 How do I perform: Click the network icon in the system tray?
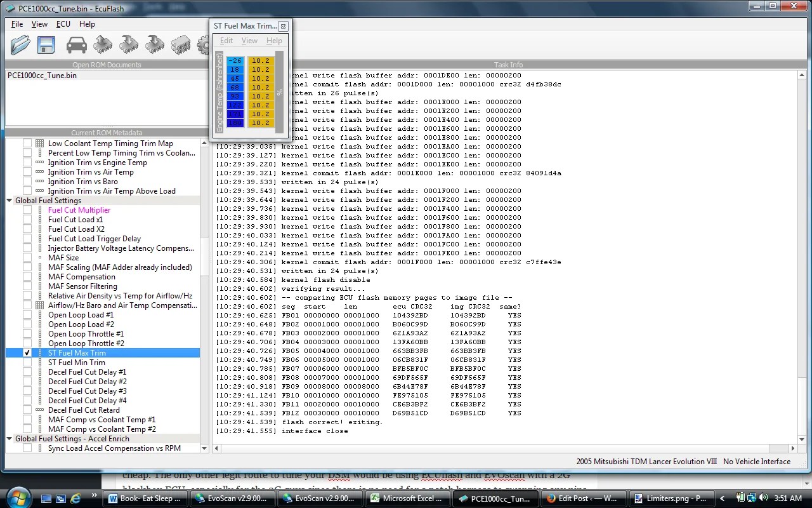pos(753,498)
